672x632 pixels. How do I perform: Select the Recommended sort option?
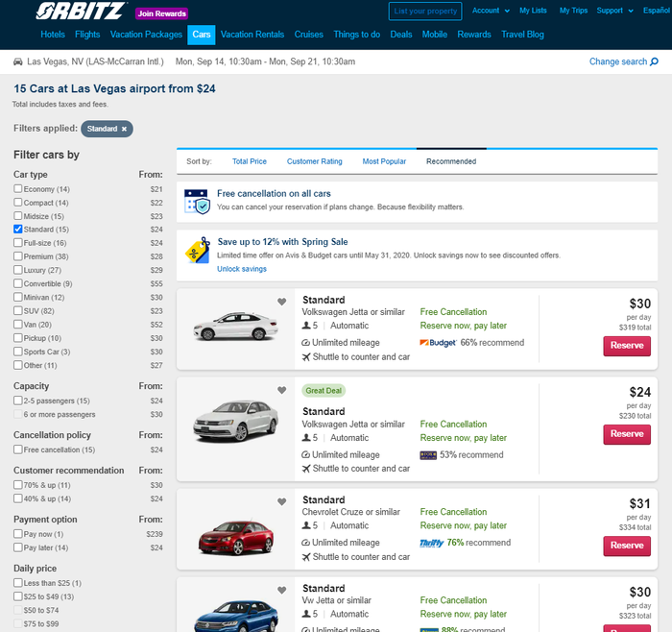point(451,161)
